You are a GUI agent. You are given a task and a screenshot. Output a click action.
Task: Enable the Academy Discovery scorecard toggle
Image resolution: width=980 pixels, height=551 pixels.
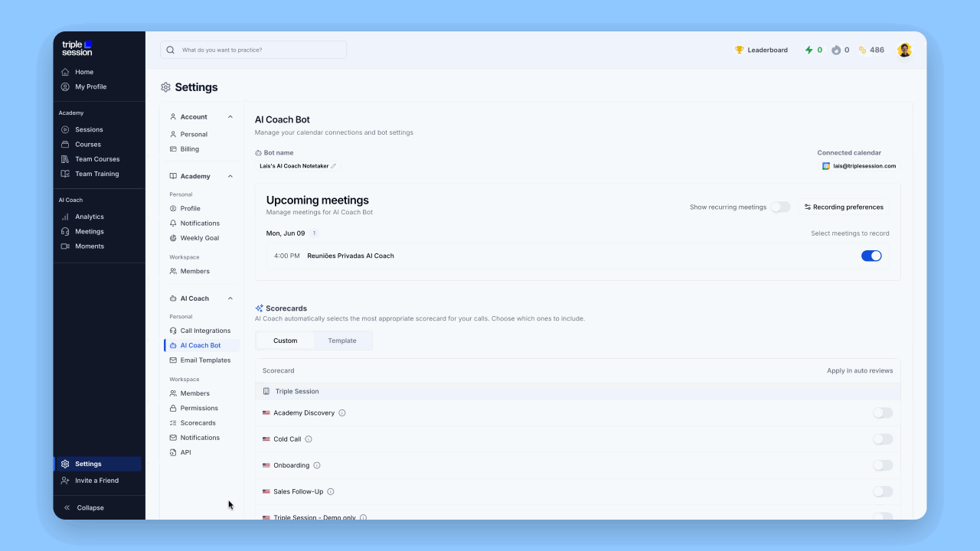pos(883,413)
